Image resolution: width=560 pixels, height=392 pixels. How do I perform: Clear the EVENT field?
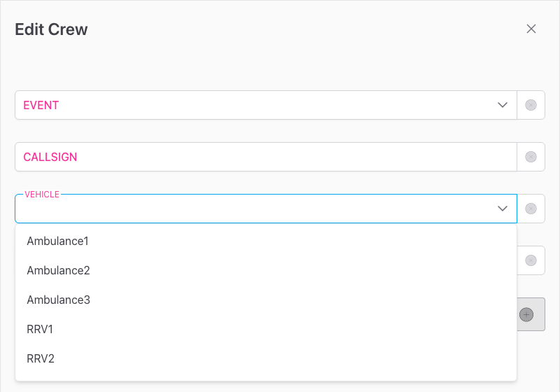click(x=531, y=105)
